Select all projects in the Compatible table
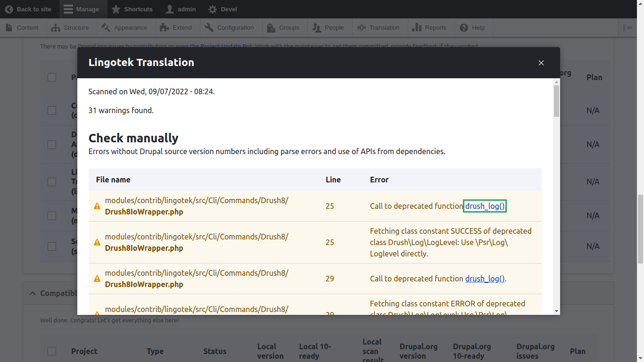 (x=52, y=351)
